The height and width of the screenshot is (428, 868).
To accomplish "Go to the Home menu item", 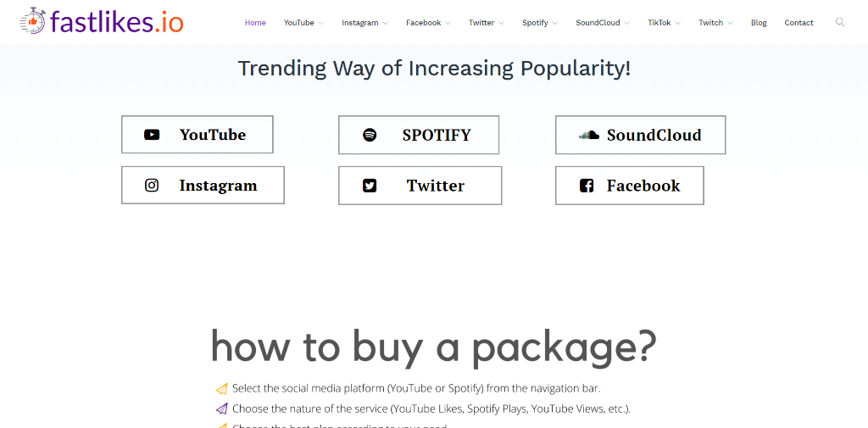I will point(255,23).
